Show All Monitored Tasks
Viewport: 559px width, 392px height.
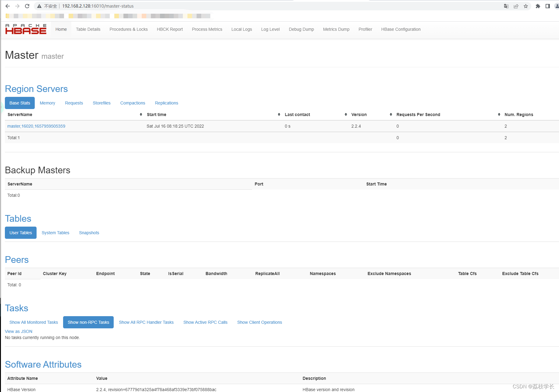(34, 322)
